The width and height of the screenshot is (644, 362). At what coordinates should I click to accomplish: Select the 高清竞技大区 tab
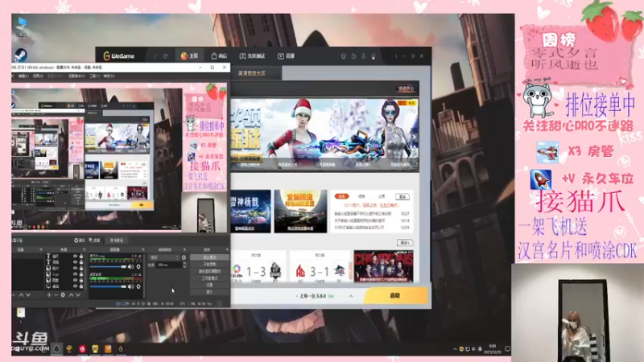252,73
